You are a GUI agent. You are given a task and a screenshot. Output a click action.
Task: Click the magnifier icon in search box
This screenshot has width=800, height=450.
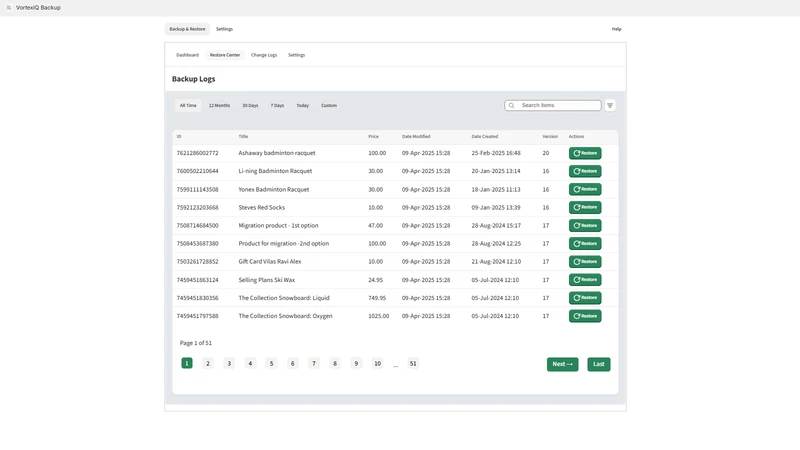[511, 106]
